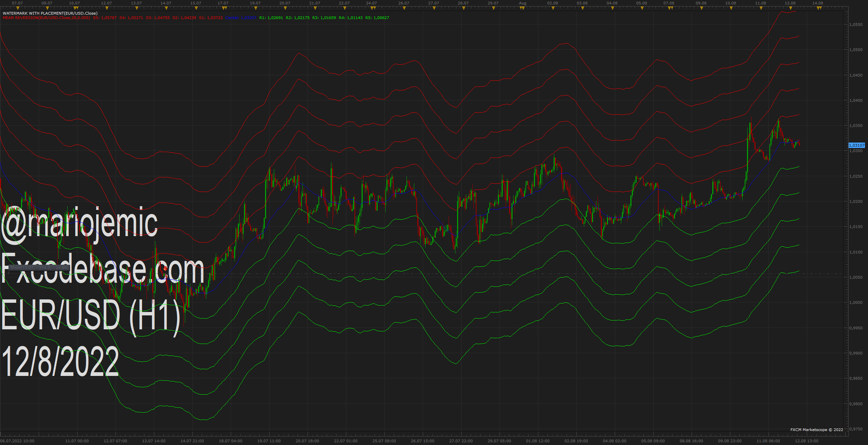868x445 pixels.
Task: Click the blue current price tag 1,03107
Action: click(x=856, y=145)
